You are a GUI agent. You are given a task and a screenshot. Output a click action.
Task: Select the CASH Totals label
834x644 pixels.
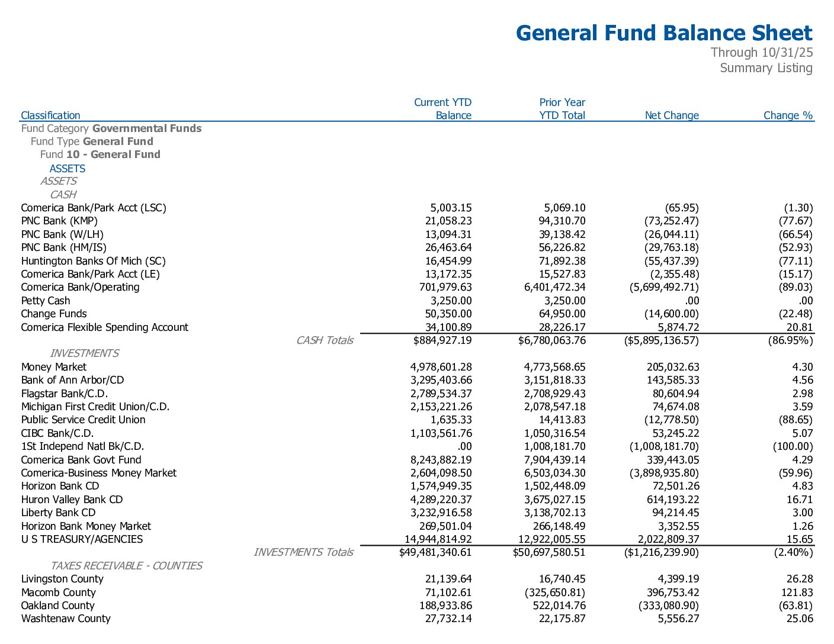pyautogui.click(x=325, y=340)
